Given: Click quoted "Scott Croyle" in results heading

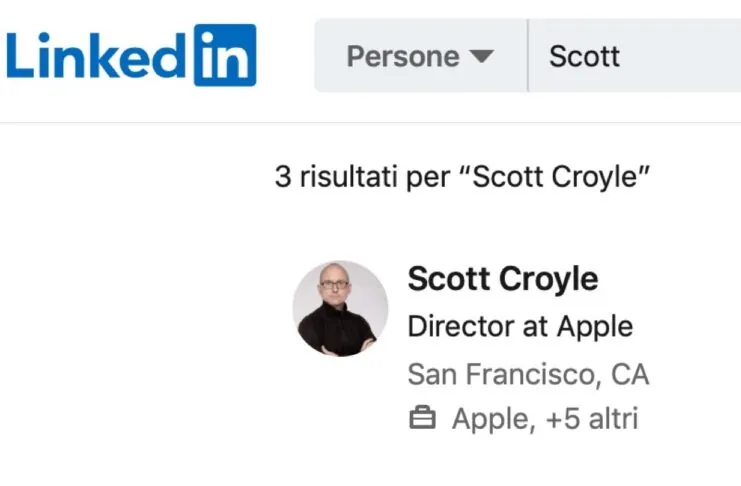Looking at the screenshot, I should coord(562,178).
